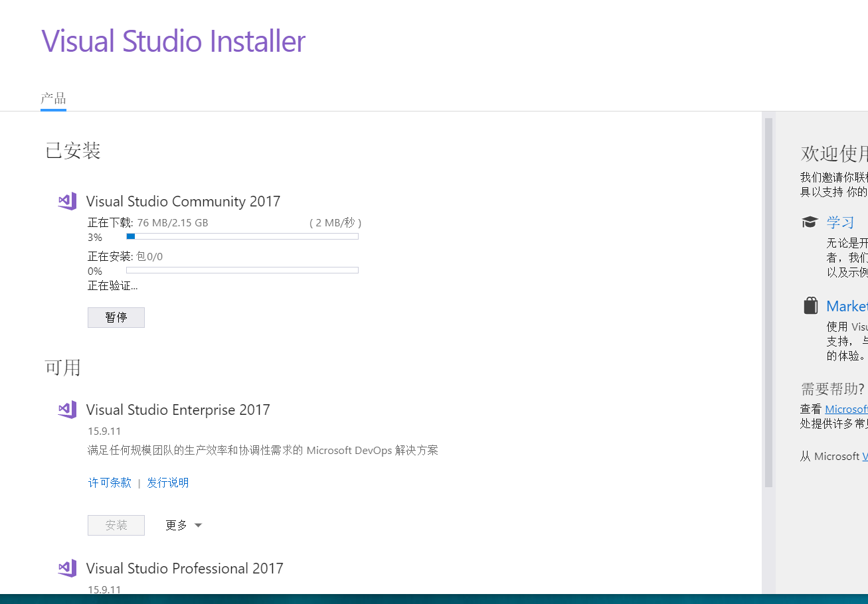This screenshot has height=604, width=868.
Task: Open the 许可条款 link
Action: click(x=110, y=483)
